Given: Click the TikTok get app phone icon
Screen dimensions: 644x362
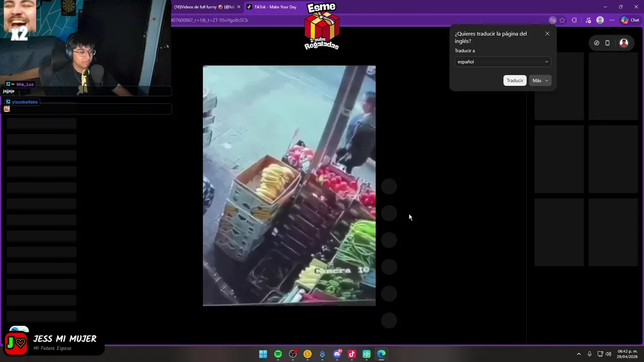Looking at the screenshot, I should tap(607, 43).
